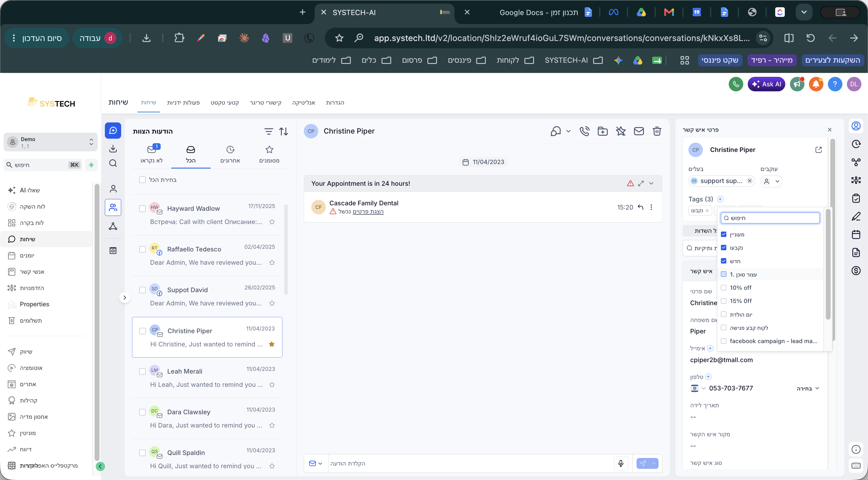The width and height of the screenshot is (868, 480).
Task: Collapse the appointment email with chevron
Action: coord(651,183)
